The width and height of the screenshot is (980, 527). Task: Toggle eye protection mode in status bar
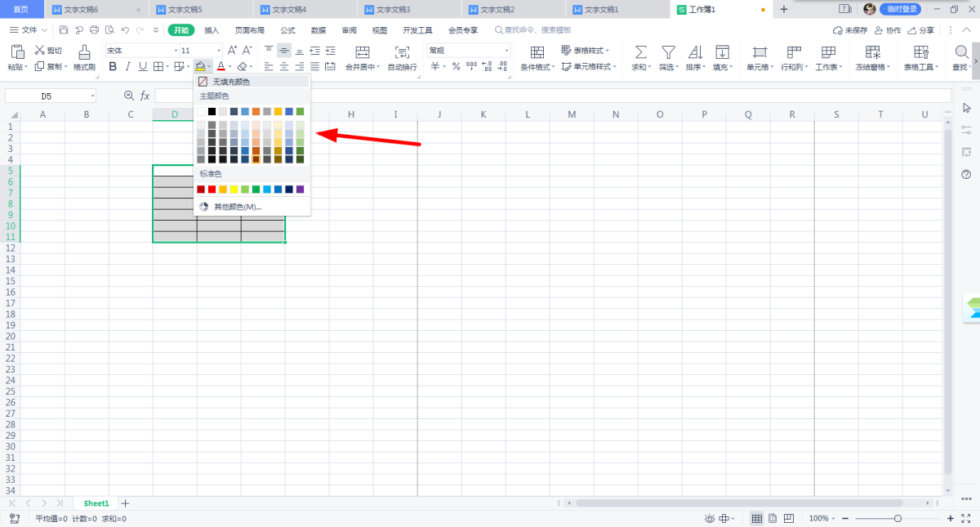[x=710, y=519]
